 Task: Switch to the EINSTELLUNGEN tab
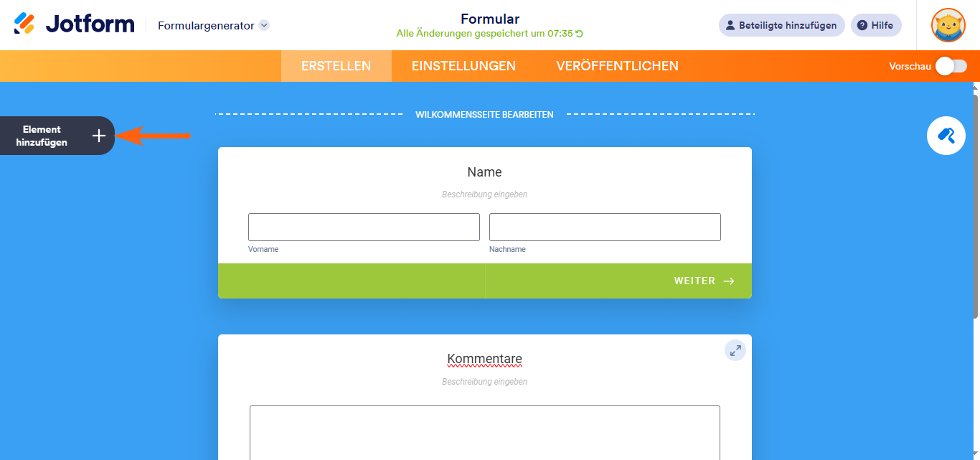[x=463, y=65]
